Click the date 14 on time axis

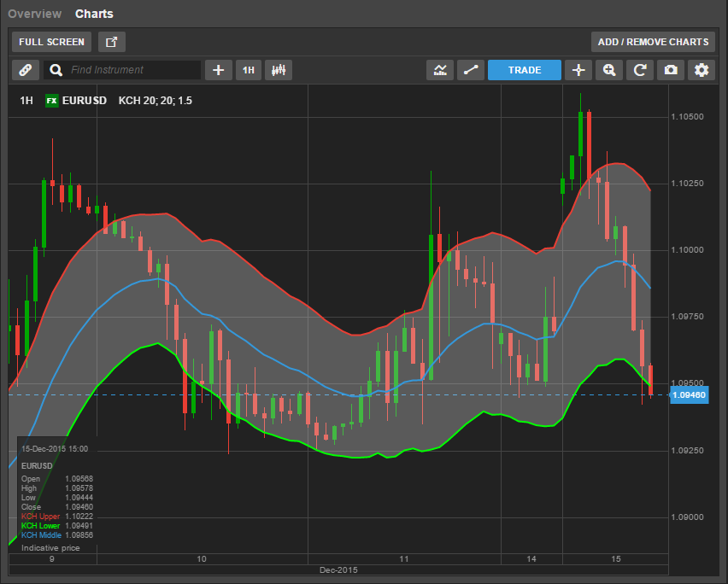pyautogui.click(x=531, y=559)
